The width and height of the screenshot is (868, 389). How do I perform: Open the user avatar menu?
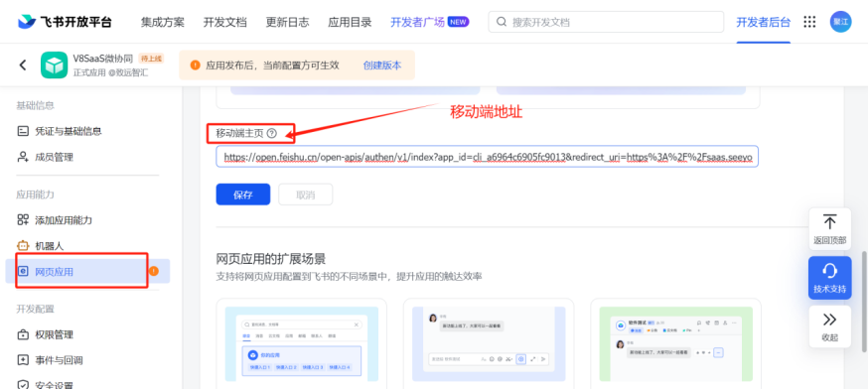click(x=840, y=22)
